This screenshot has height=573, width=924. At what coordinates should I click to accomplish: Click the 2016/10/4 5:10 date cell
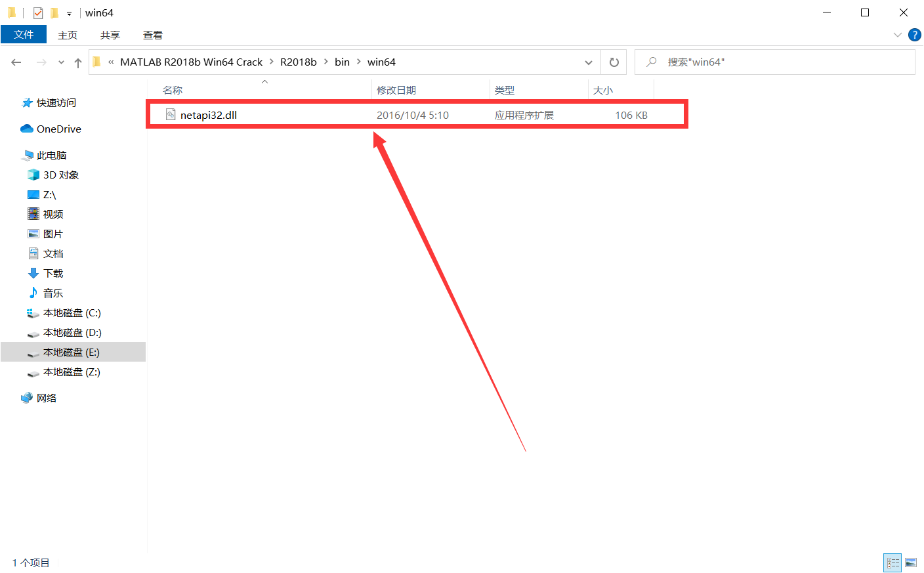413,115
